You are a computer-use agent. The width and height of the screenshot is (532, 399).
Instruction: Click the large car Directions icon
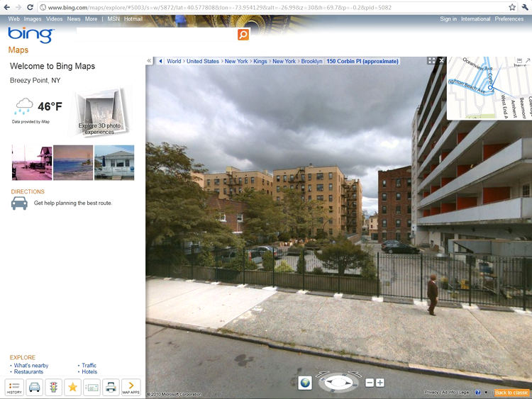pyautogui.click(x=19, y=203)
